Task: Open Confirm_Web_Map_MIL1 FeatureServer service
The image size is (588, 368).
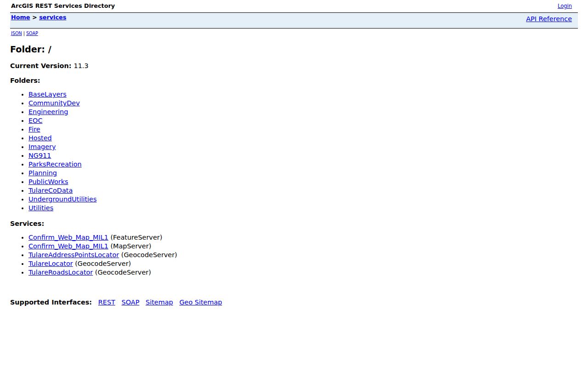Action: click(68, 237)
